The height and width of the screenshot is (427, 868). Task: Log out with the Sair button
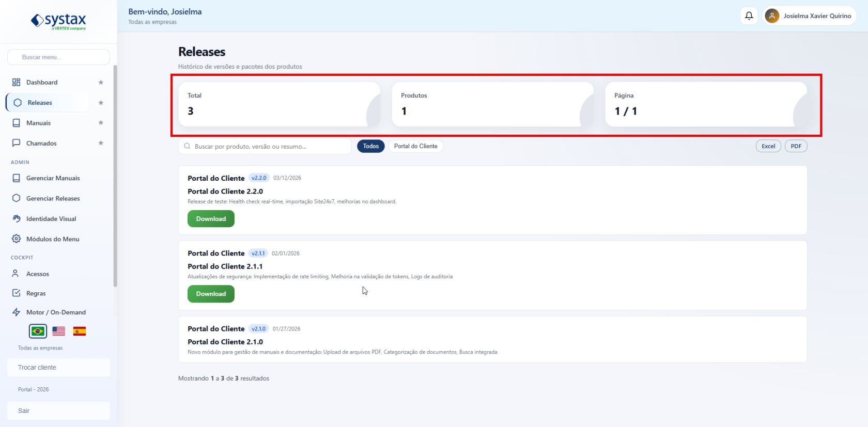(x=58, y=411)
